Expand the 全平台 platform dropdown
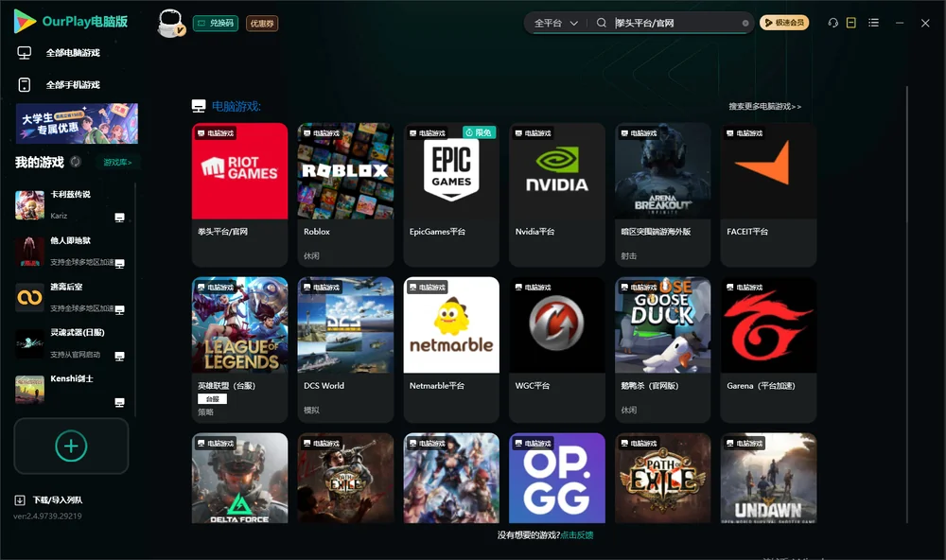 click(555, 23)
